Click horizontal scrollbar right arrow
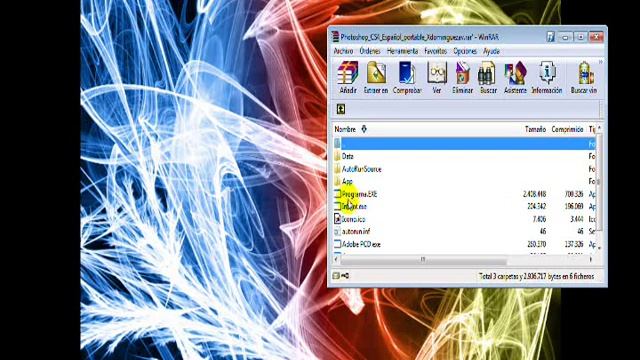 coord(591,259)
